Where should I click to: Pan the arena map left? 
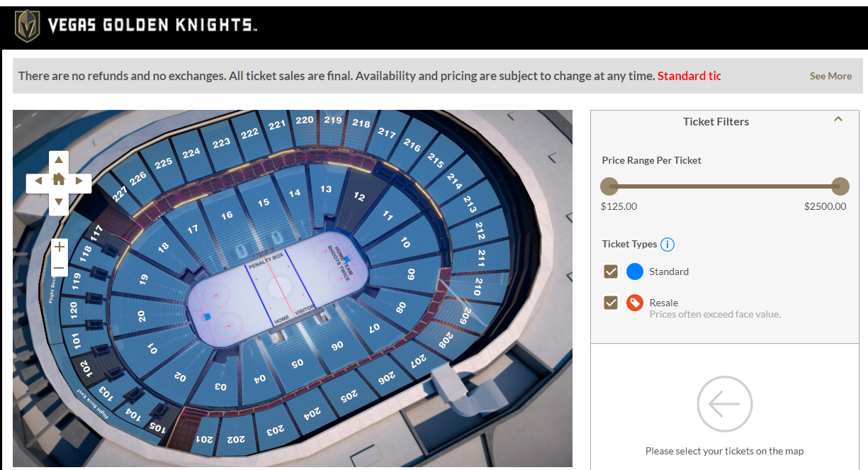(x=37, y=181)
